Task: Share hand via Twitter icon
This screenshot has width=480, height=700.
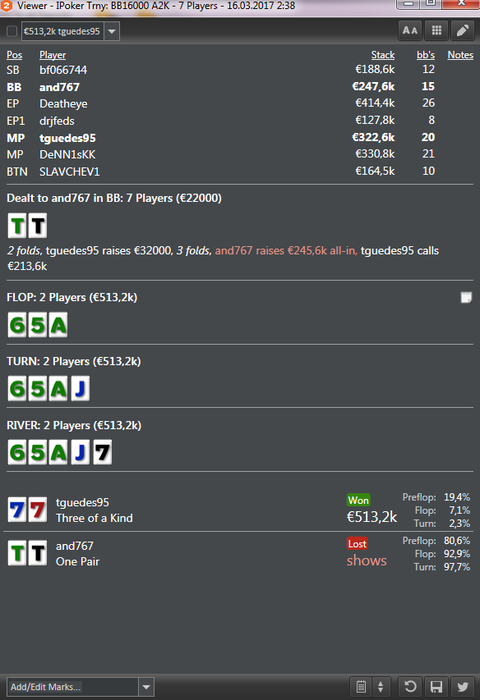Action: point(463,686)
